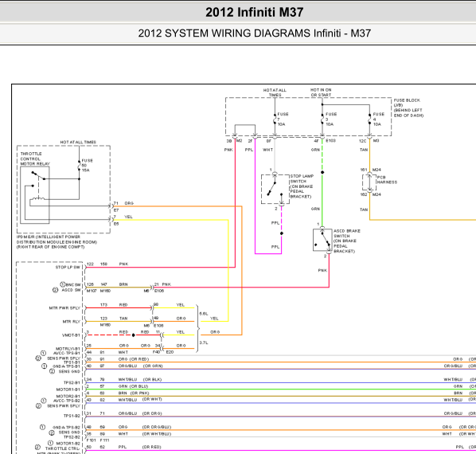Click the "M107" connector label
Viewport: 476px width, 454px height.
(92, 291)
